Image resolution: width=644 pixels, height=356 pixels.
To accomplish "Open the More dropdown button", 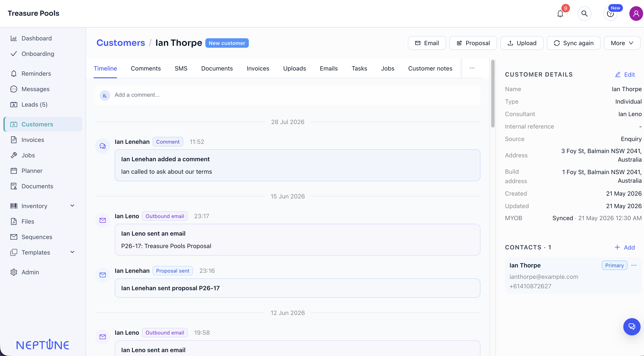I will pyautogui.click(x=622, y=43).
